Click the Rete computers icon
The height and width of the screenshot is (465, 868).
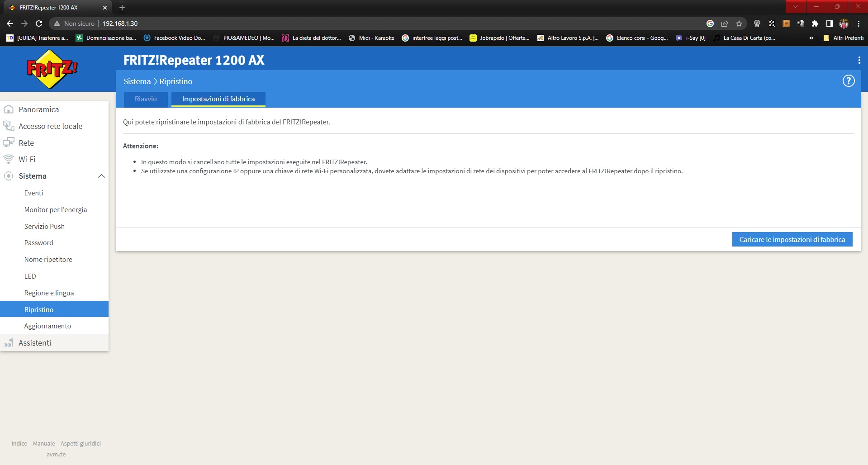pos(9,142)
